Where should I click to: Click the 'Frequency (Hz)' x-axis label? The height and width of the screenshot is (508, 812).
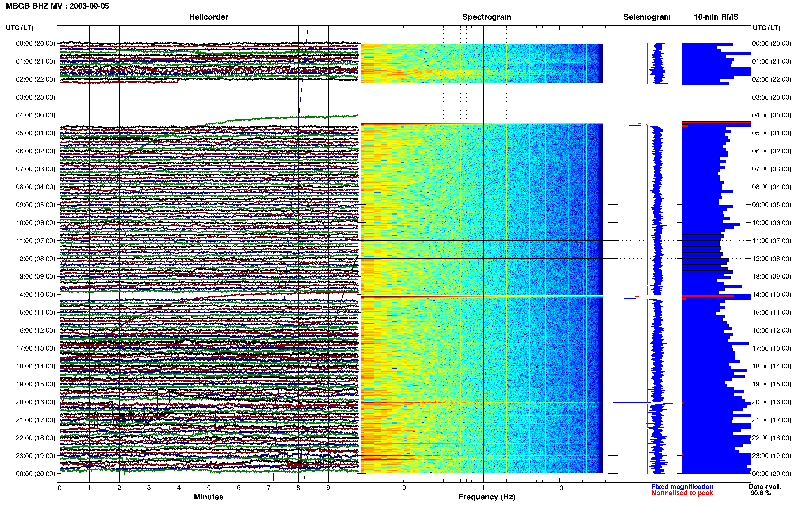[x=487, y=497]
